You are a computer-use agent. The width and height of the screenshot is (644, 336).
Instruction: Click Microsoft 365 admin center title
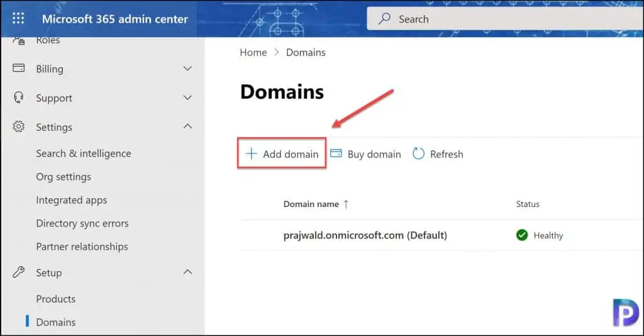pos(115,19)
